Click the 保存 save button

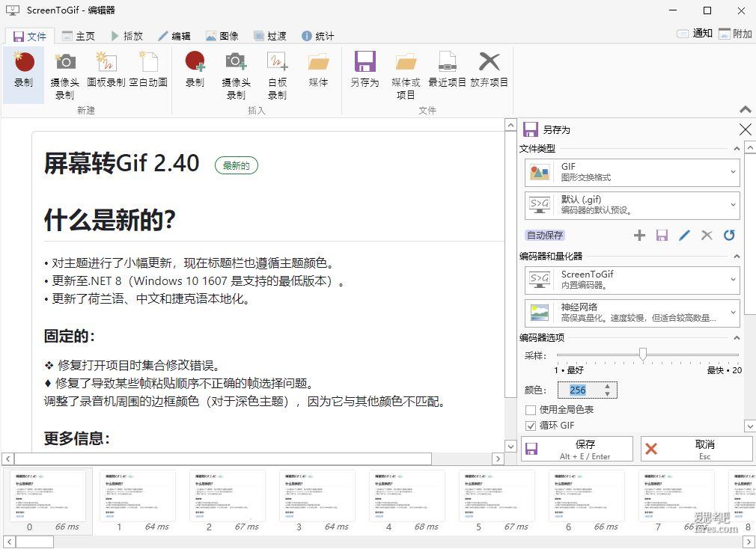577,449
